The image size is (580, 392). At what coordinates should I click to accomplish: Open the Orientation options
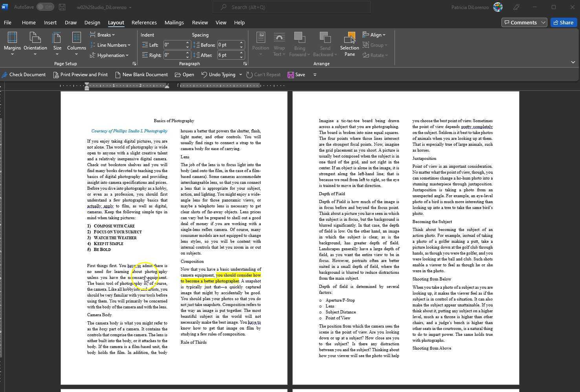(35, 43)
